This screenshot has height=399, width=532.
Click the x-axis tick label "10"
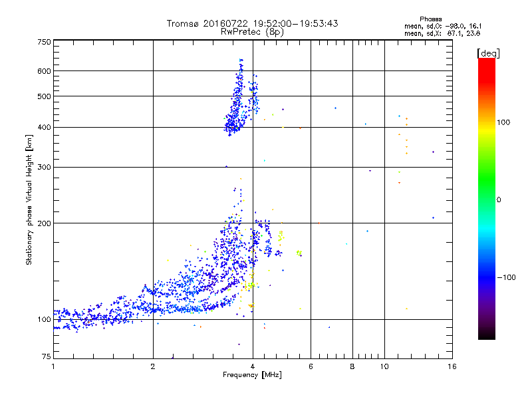[384, 366]
